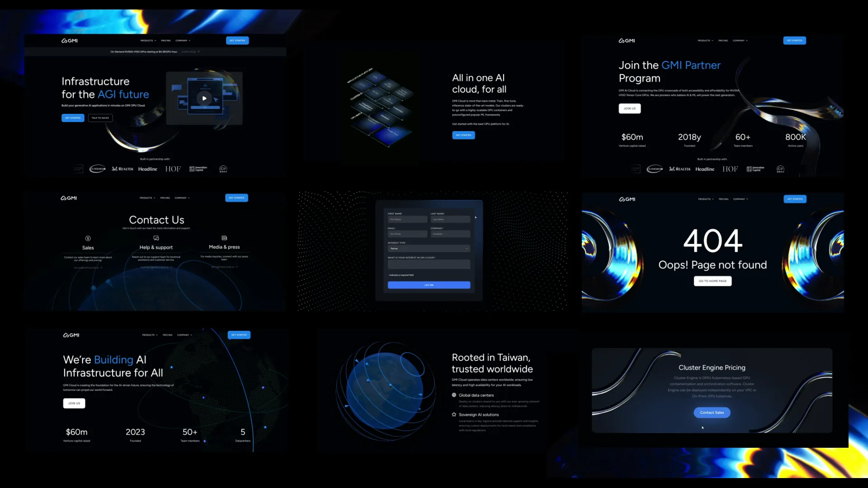Click the newspaper icon above Media & press
The height and width of the screenshot is (488, 868).
[x=224, y=238]
